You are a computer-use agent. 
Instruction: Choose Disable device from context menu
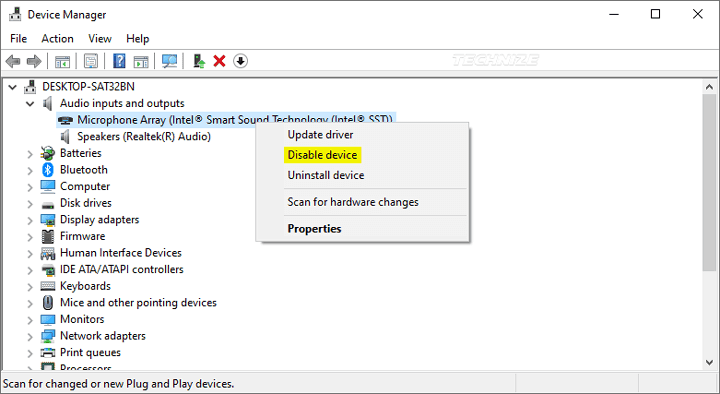pos(322,155)
